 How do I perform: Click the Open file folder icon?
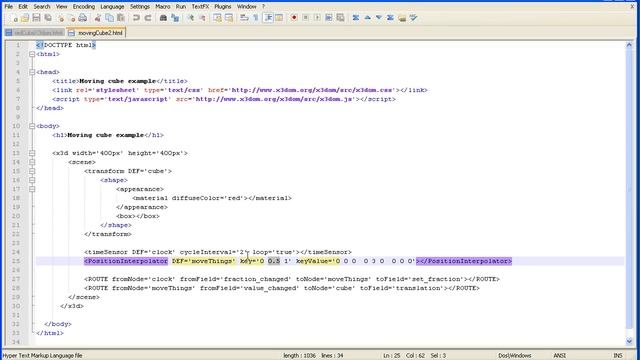click(25, 18)
